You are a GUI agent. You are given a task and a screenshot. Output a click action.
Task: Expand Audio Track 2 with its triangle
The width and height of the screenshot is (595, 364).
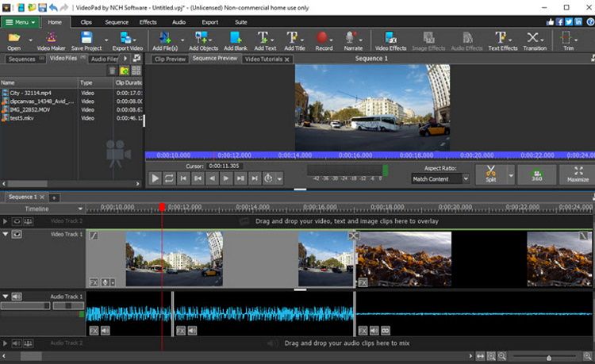point(6,343)
